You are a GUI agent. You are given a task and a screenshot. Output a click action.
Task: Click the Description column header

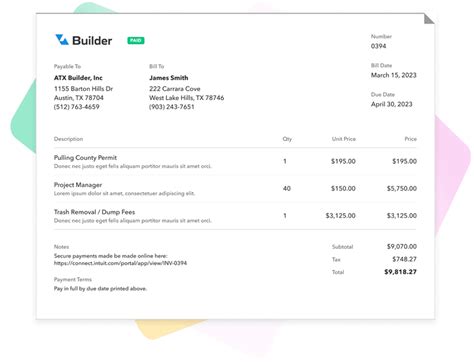68,139
